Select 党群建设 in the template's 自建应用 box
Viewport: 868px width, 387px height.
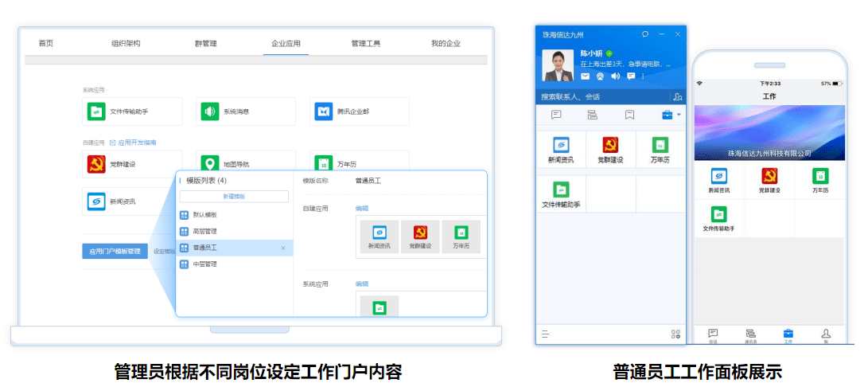tap(420, 236)
